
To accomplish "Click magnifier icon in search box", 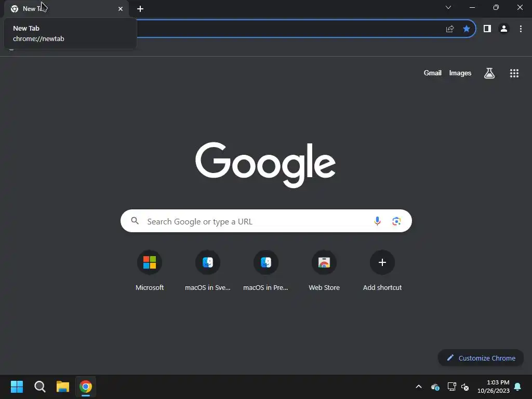I will click(x=135, y=221).
